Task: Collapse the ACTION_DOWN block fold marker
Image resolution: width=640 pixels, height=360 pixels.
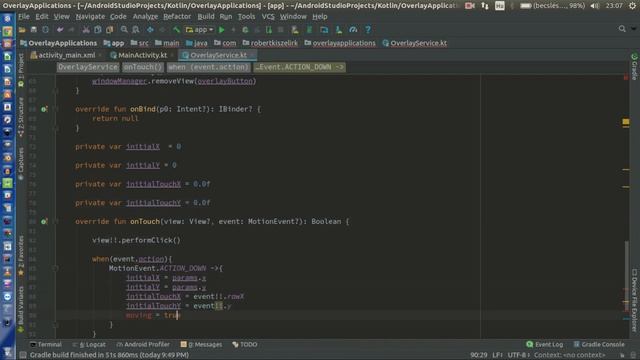Action: pyautogui.click(x=56, y=269)
